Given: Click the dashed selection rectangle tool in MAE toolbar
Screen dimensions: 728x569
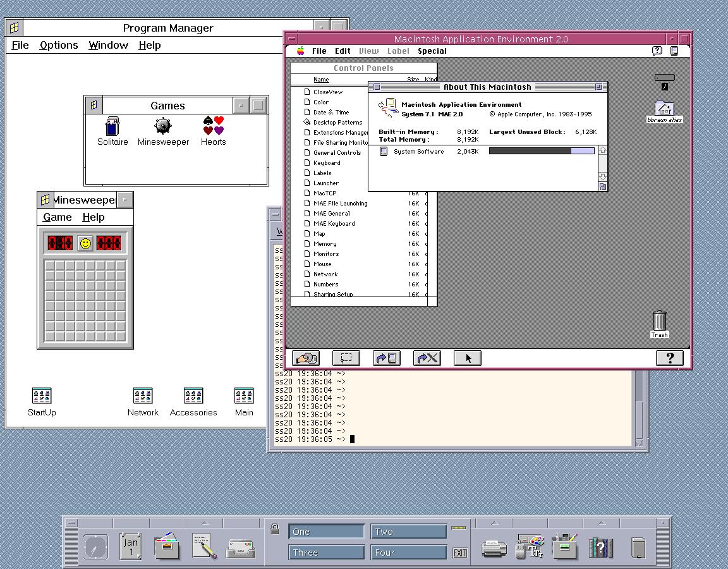Looking at the screenshot, I should 346,358.
